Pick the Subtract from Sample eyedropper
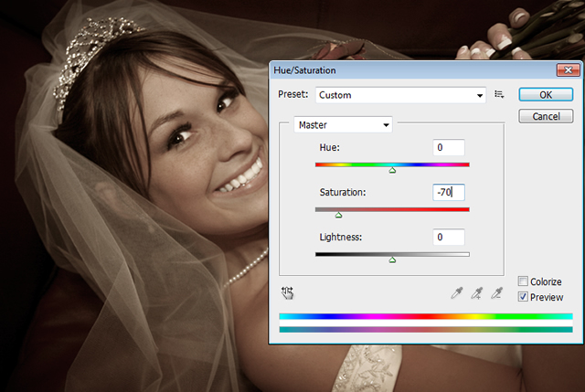 pyautogui.click(x=496, y=293)
